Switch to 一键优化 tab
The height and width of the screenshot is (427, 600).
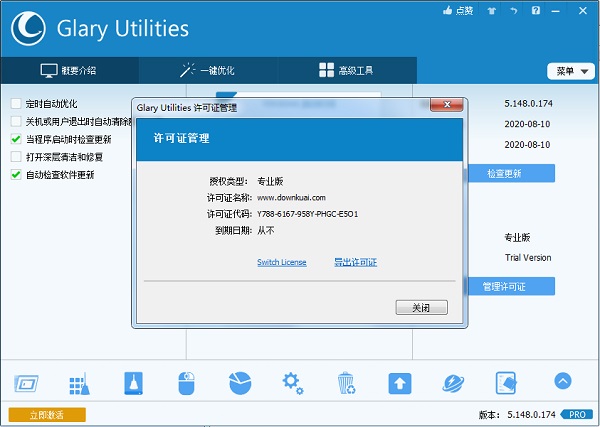pos(208,70)
